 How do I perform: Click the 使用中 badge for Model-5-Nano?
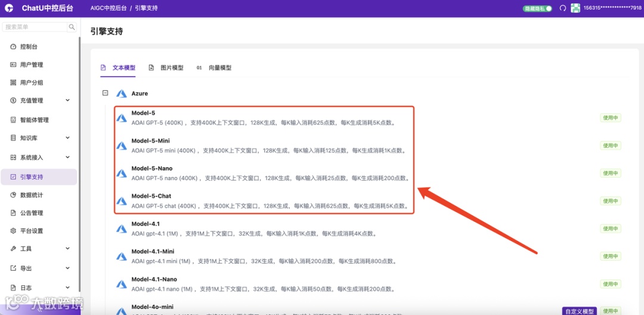tap(611, 174)
